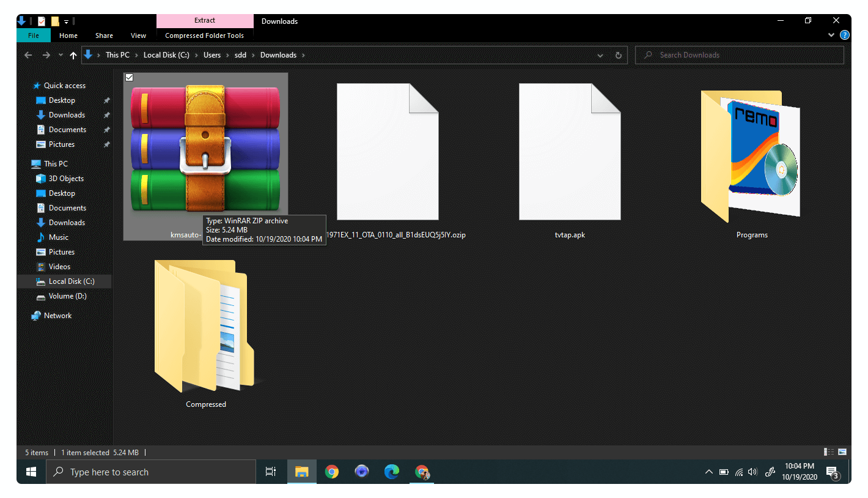Open Google Chrome from the taskbar
The width and height of the screenshot is (868, 498).
point(332,472)
